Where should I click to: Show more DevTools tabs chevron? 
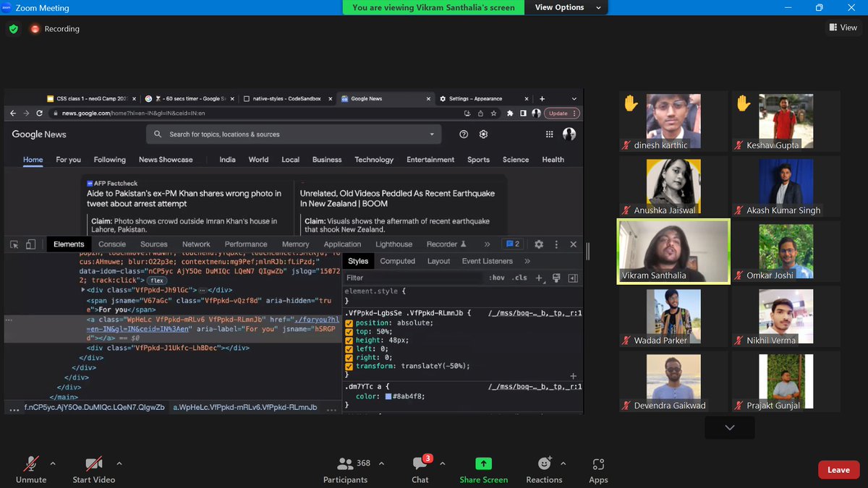tap(487, 244)
